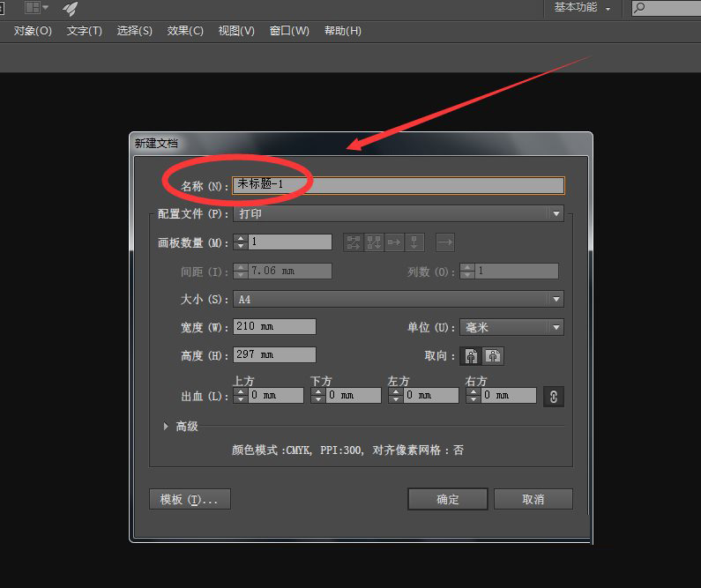Viewport: 701px width, 588px height.
Task: Open the 帮助(H) menu
Action: [342, 31]
